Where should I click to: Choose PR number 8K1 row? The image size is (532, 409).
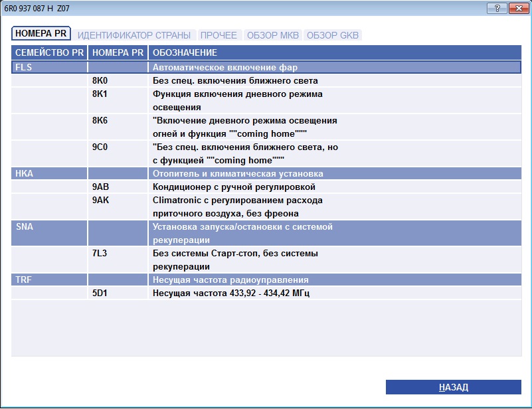tap(266, 100)
